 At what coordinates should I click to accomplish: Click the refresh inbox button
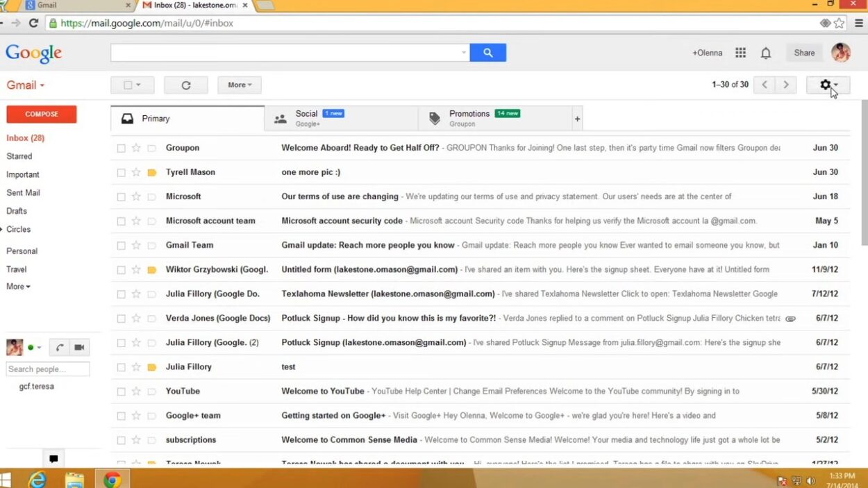point(186,85)
